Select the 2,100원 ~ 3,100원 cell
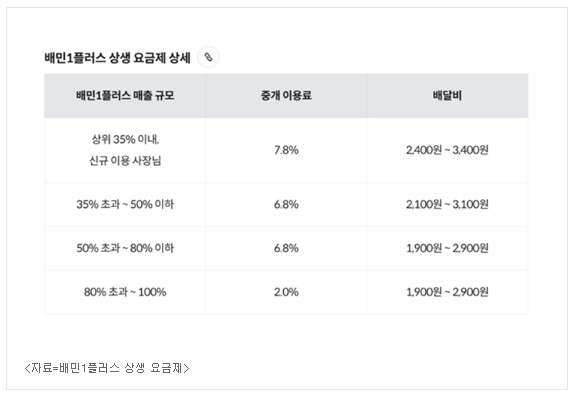Viewport: 571px width, 395px height. pyautogui.click(x=447, y=204)
